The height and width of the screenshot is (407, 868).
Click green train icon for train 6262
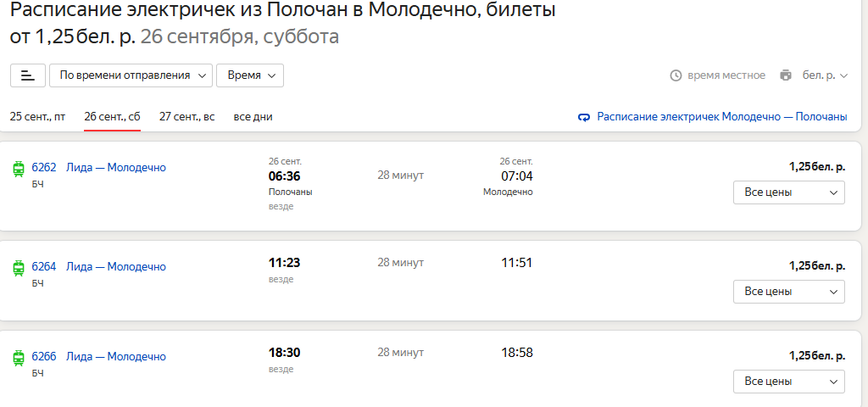(x=19, y=169)
